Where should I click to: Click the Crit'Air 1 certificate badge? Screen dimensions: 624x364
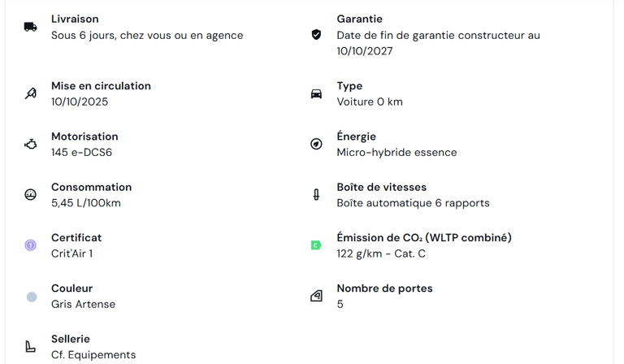coord(31,245)
